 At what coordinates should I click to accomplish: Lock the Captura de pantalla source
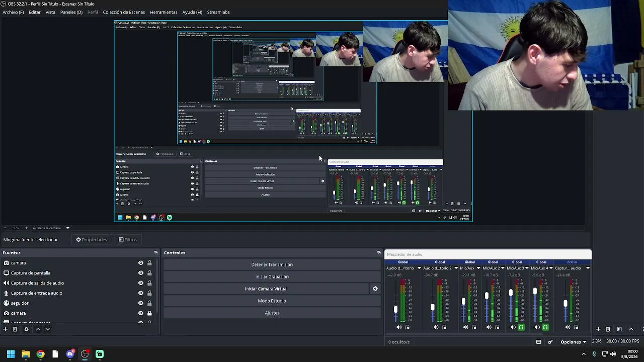click(x=149, y=273)
